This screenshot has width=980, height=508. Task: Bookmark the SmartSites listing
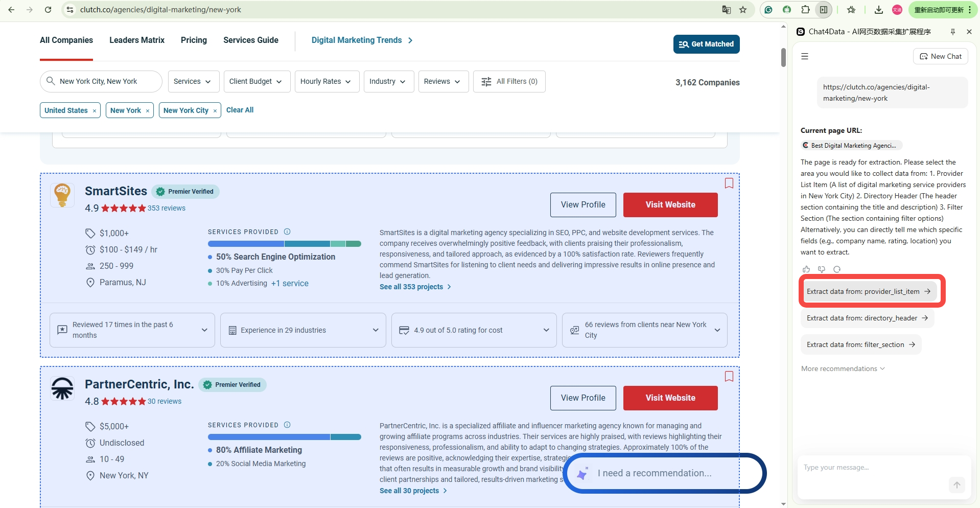[x=729, y=183]
